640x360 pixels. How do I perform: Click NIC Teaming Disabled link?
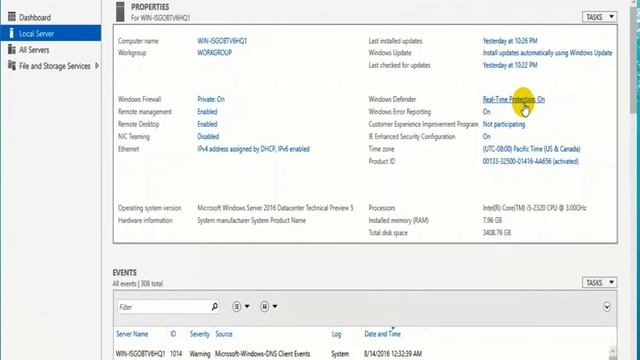[208, 136]
